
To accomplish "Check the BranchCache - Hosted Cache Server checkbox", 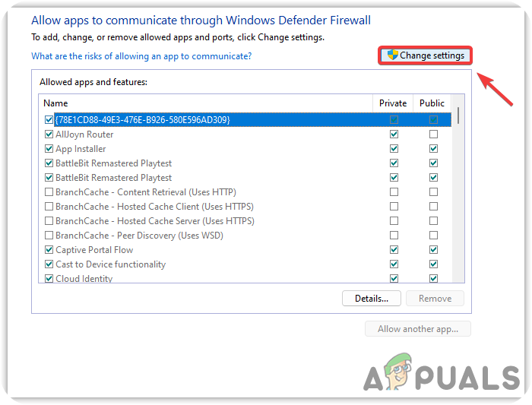I will pyautogui.click(x=49, y=221).
